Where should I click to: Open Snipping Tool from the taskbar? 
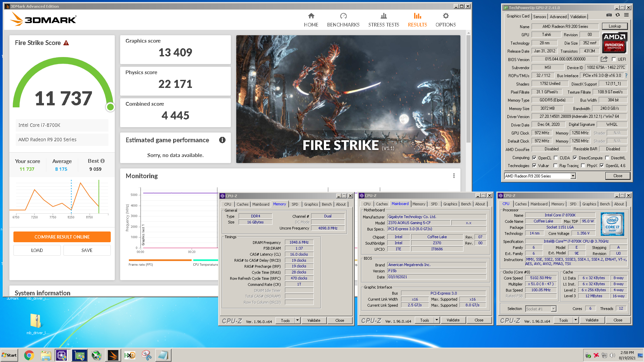147,355
